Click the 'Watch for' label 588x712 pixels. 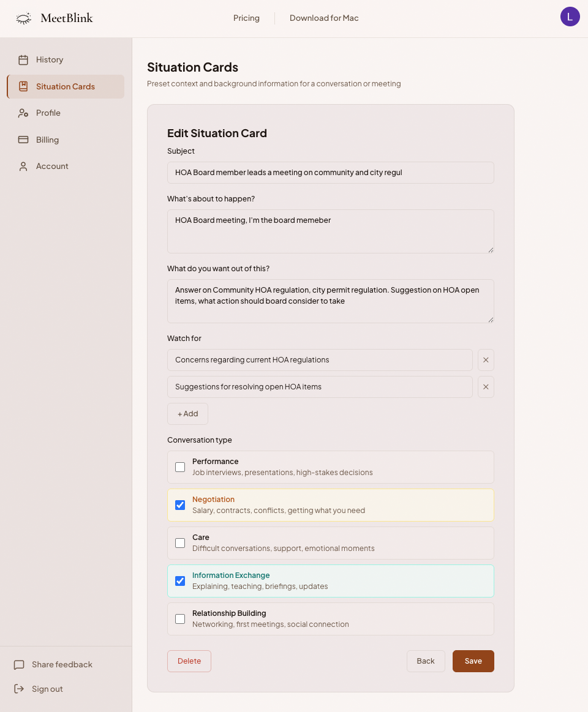(184, 339)
